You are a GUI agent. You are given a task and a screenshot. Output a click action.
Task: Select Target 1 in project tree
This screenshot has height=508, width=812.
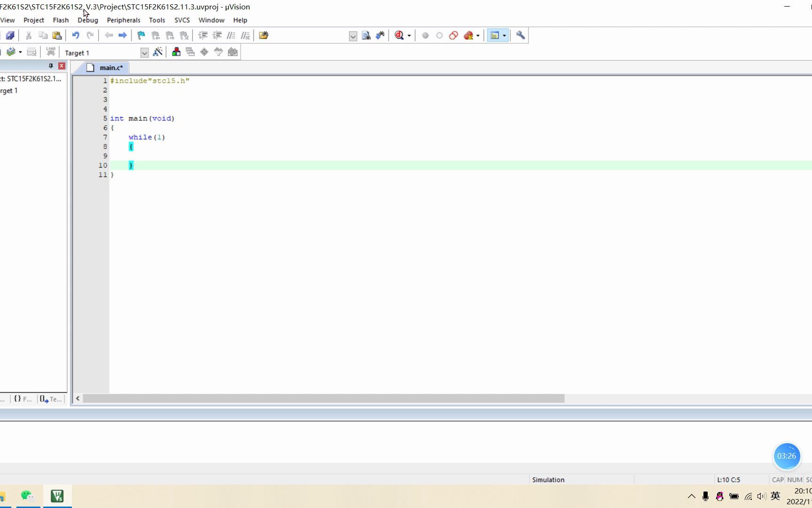(8, 90)
